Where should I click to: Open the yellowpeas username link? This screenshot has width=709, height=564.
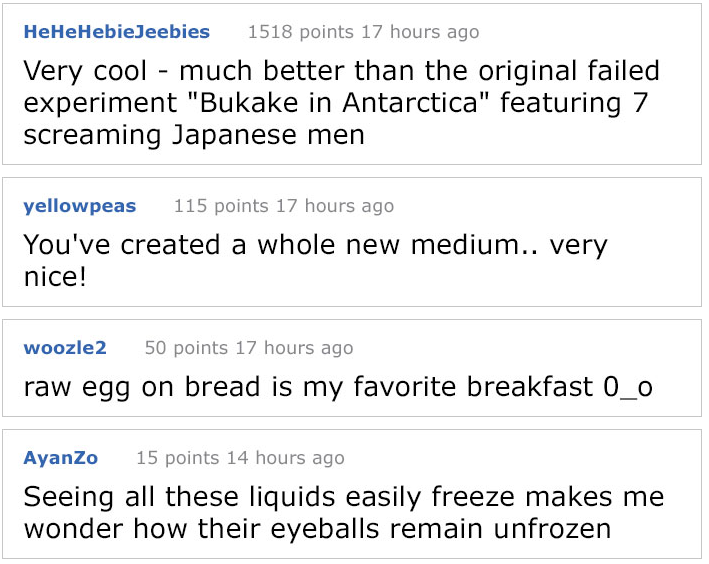80,206
